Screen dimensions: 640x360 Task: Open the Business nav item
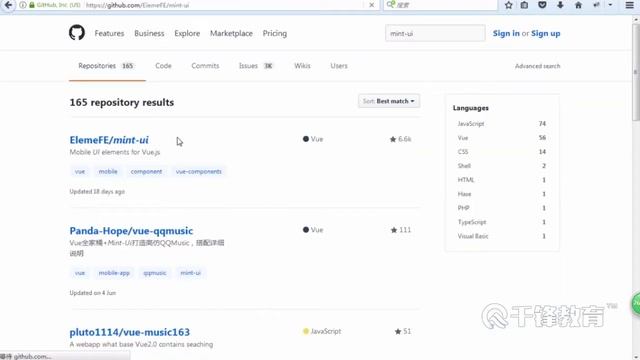pos(149,33)
